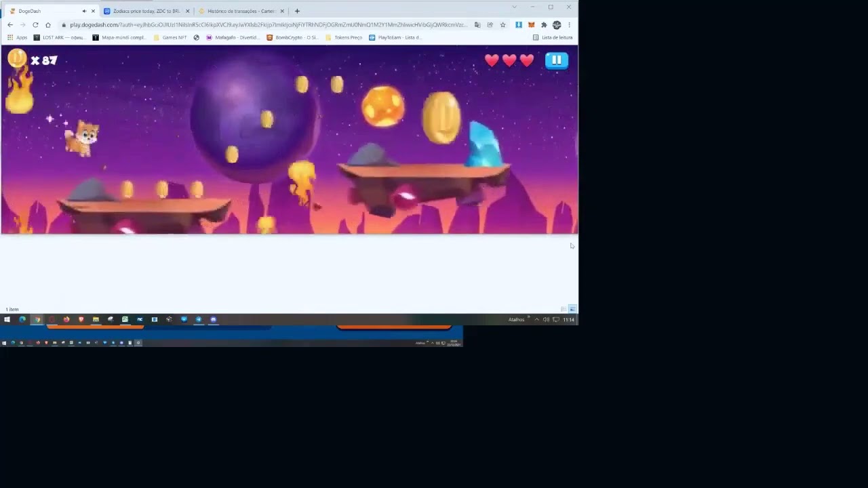The height and width of the screenshot is (488, 868).
Task: Close the Histórico de transações tab
Action: (x=282, y=11)
